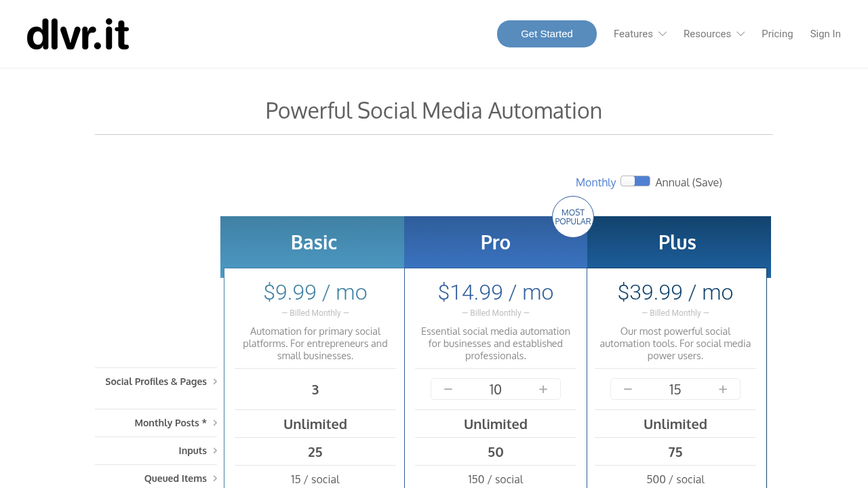Click Billed Monthly note under Basic price
868x488 pixels.
click(x=315, y=313)
